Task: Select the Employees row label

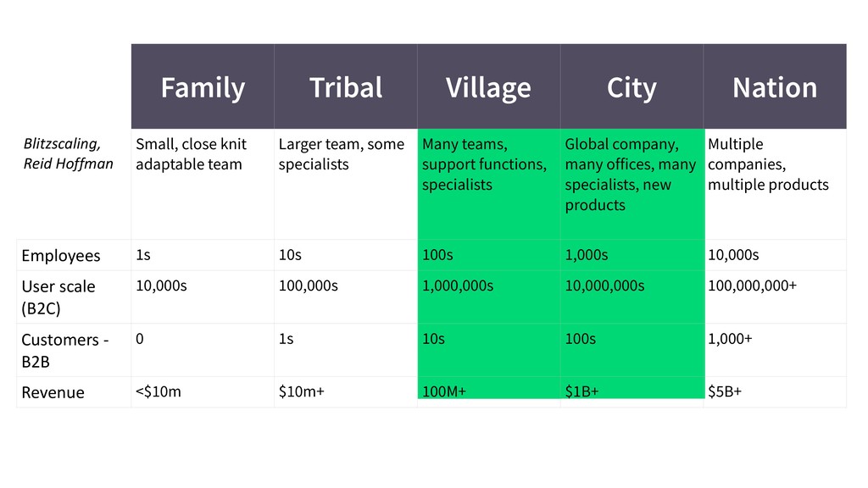Action: pos(61,256)
